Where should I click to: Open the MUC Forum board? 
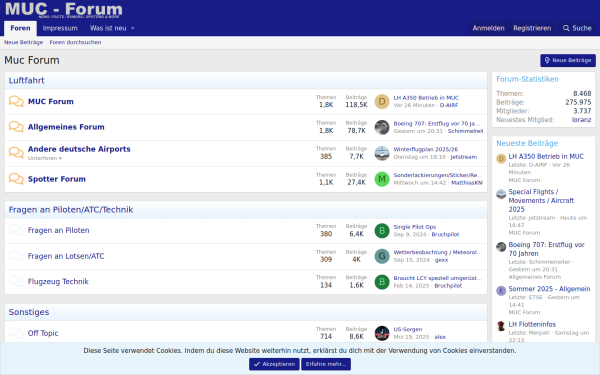pyautogui.click(x=51, y=101)
